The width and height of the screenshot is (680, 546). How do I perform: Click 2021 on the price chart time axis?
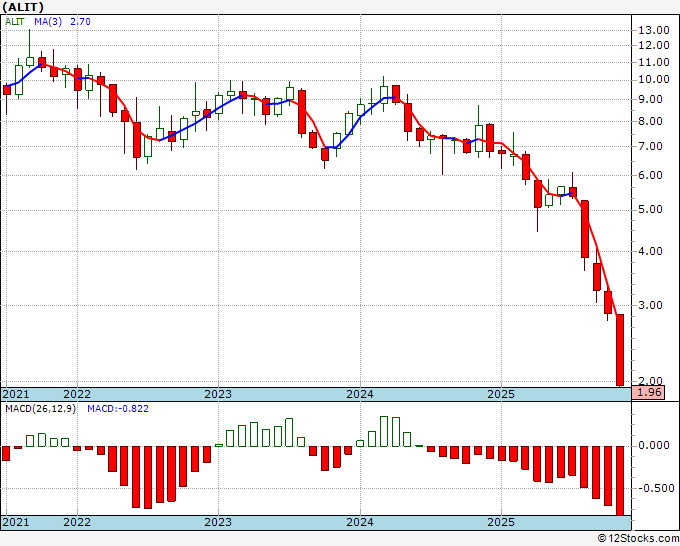pyautogui.click(x=16, y=394)
